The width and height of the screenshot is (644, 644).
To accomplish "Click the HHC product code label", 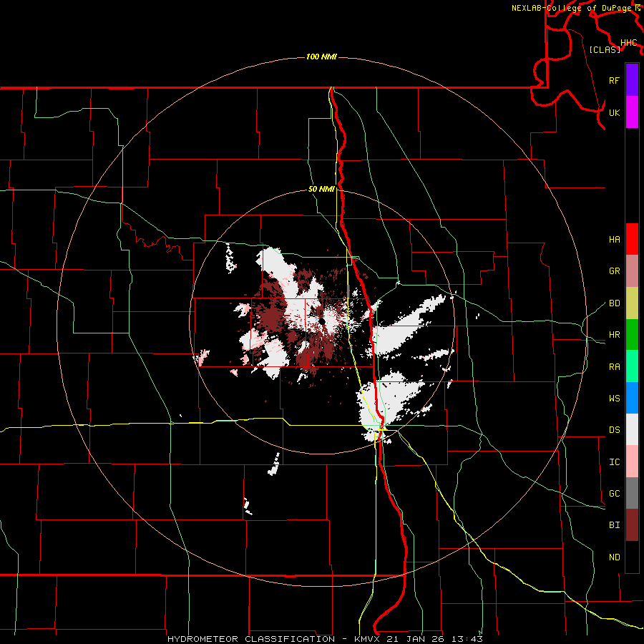I will (x=628, y=43).
